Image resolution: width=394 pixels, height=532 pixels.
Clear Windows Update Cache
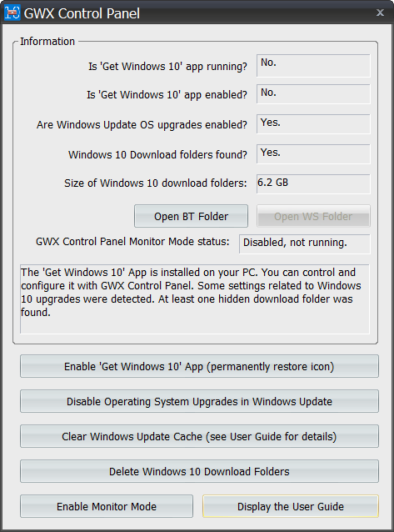[x=199, y=436]
